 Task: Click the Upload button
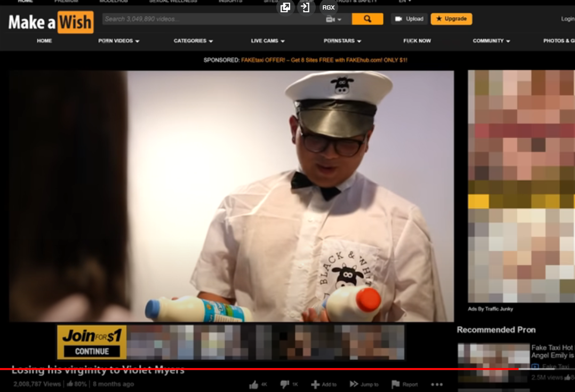tap(410, 19)
